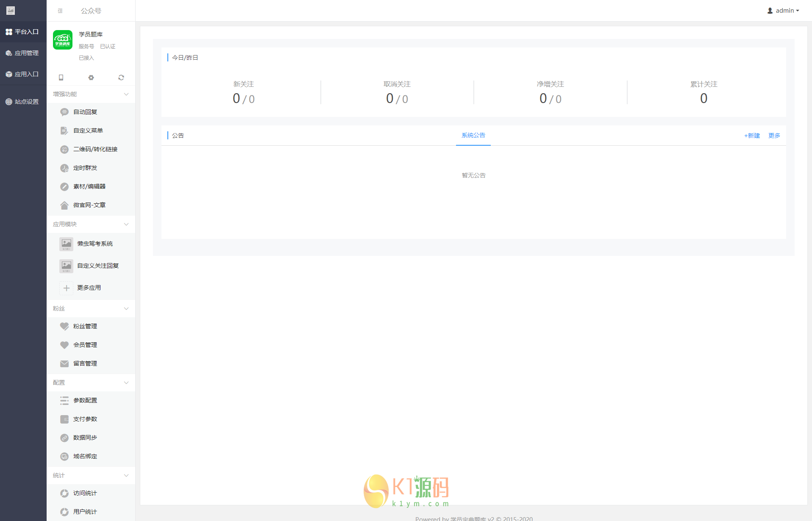Viewport: 812px width, 521px height.
Task: Open 应用管理 in the dark sidebar
Action: [23, 53]
